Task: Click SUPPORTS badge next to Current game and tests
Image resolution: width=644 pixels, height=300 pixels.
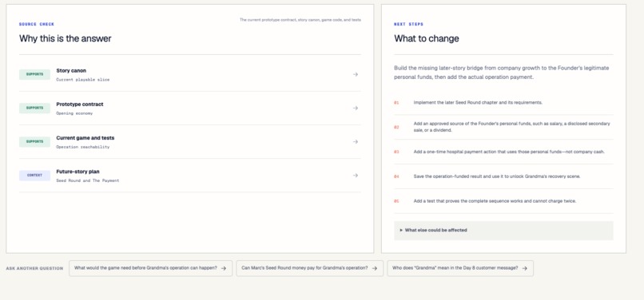Action: (x=34, y=142)
